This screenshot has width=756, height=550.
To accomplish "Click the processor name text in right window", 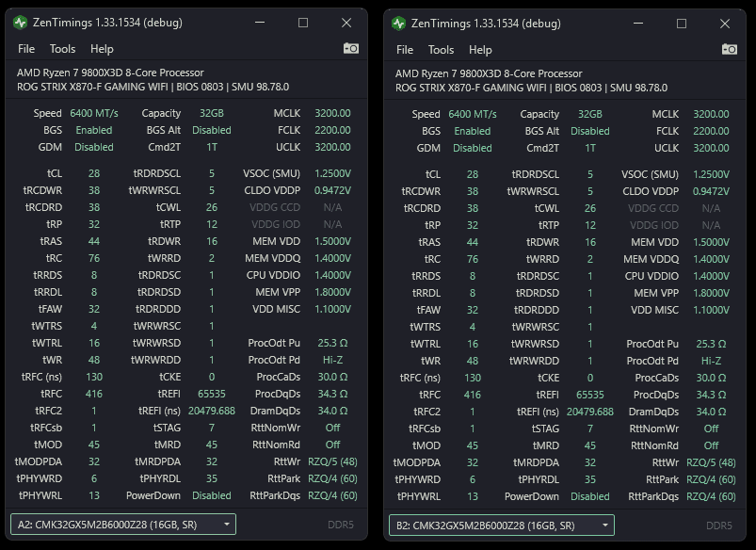I will (489, 73).
